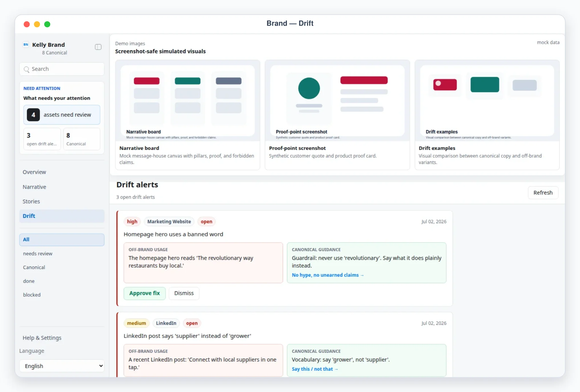This screenshot has height=392, width=580.
Task: Open the Narrative board thumbnail
Action: click(x=188, y=100)
